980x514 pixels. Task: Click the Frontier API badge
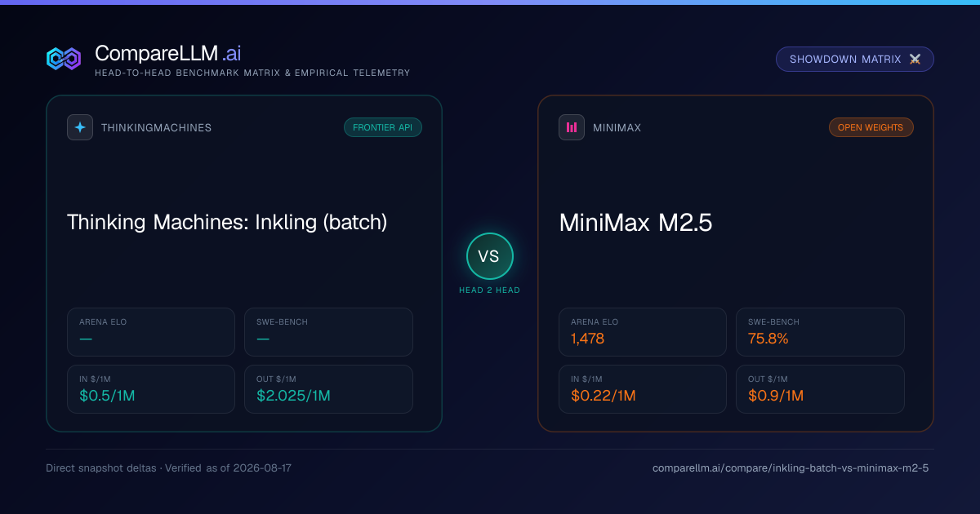point(383,127)
